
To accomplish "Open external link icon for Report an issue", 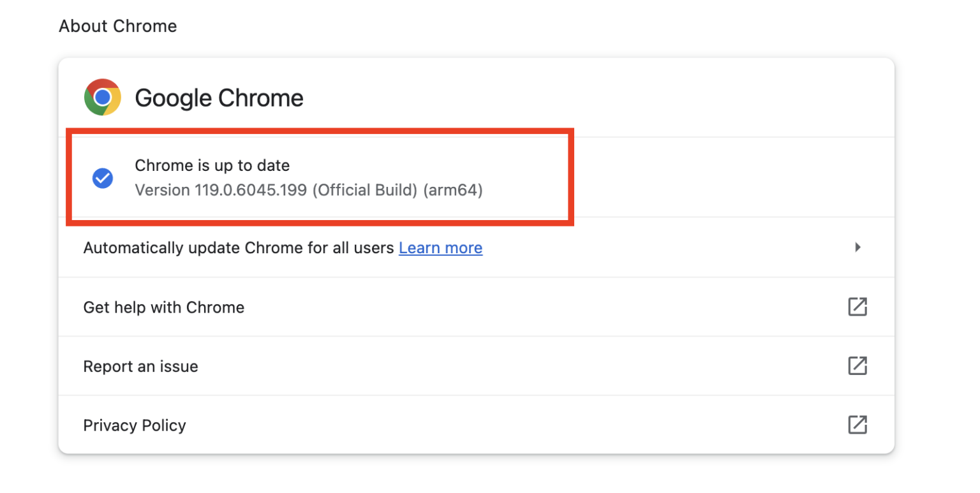I will [857, 366].
